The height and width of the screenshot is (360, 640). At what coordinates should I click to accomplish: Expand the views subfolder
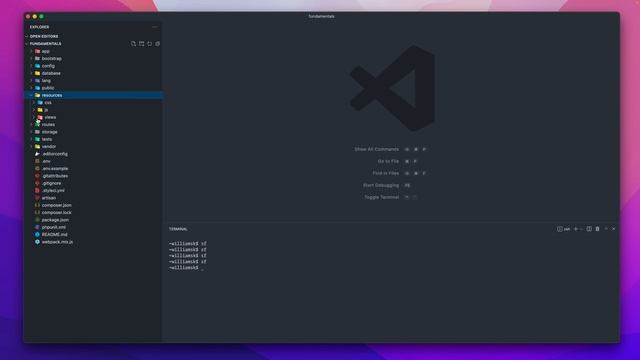(x=94, y=117)
